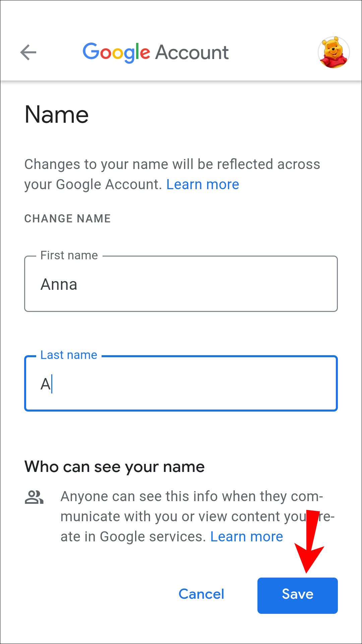
Task: Click the Changes to your name description
Action: click(172, 165)
